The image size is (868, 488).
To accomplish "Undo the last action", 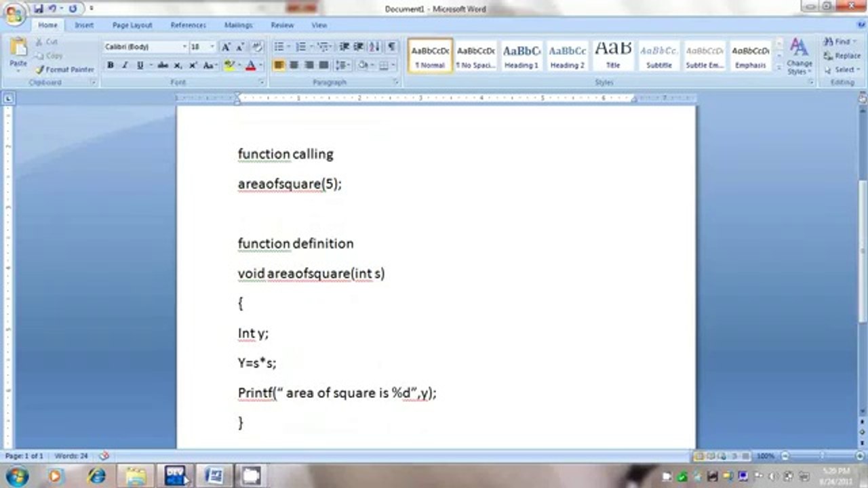I will tap(52, 9).
